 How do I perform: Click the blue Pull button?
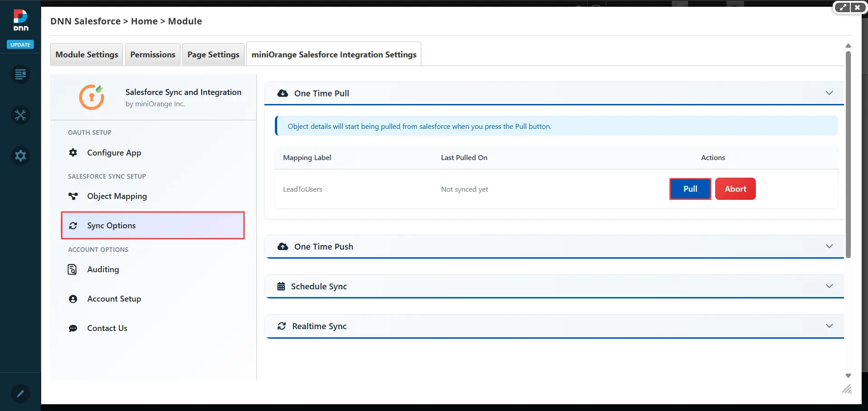[x=690, y=189]
